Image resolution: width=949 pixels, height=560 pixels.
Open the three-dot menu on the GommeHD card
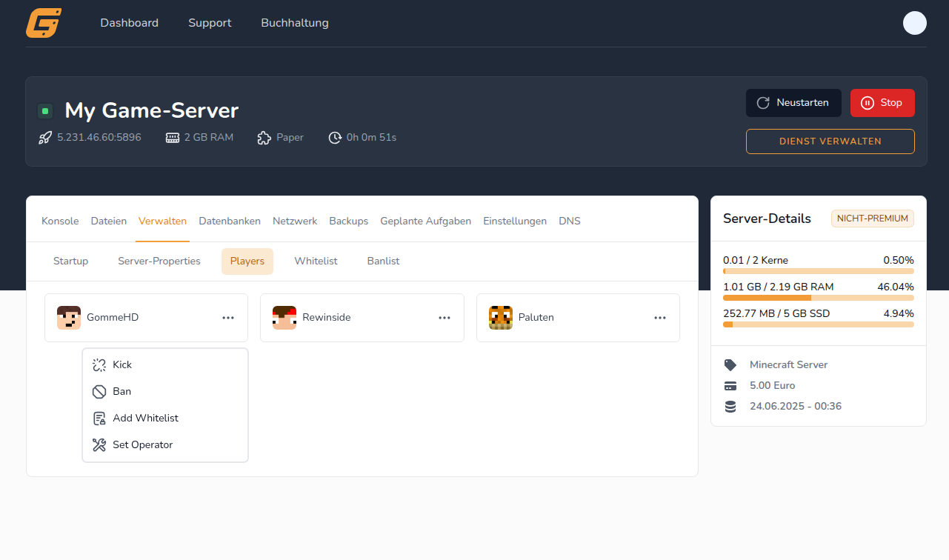pos(228,317)
